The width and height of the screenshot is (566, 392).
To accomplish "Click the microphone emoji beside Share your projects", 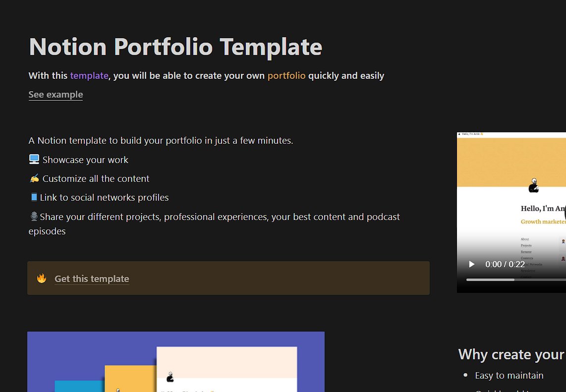I will pyautogui.click(x=34, y=216).
